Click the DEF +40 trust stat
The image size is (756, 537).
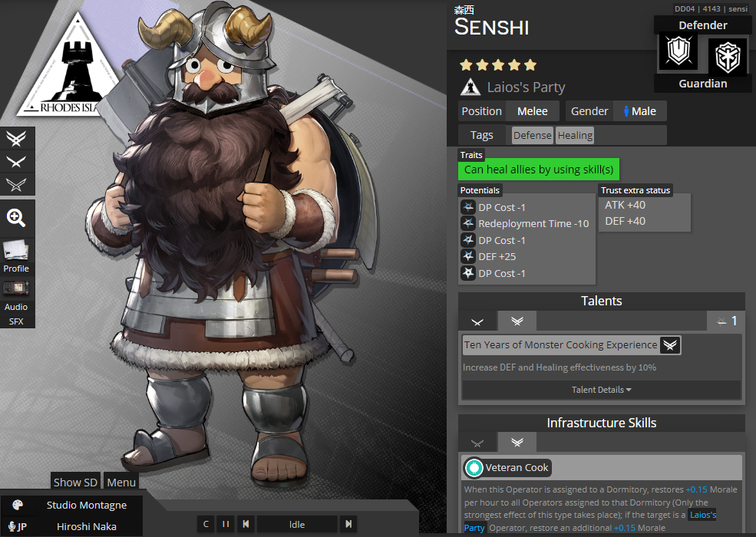coord(625,221)
